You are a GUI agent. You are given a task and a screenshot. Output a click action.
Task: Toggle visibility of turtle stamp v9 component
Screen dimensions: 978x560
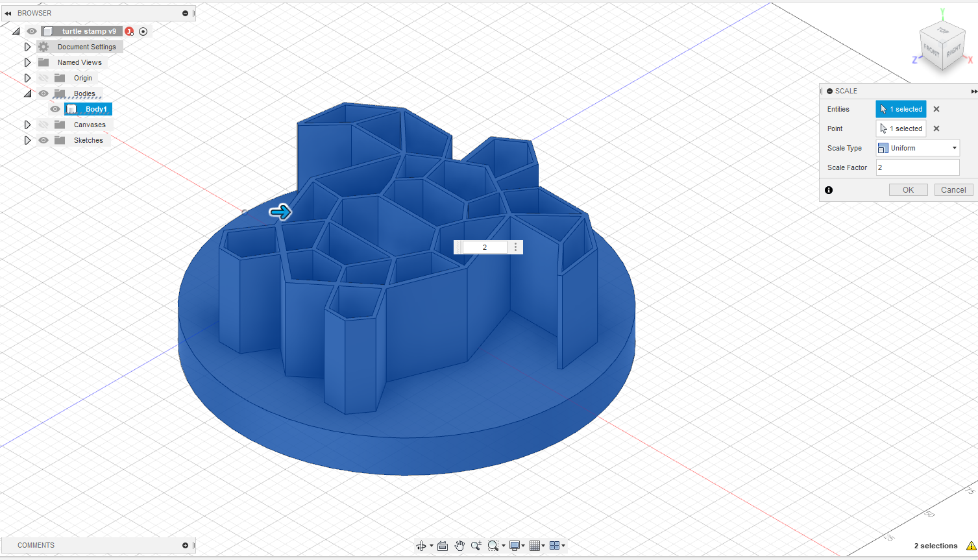pyautogui.click(x=32, y=31)
